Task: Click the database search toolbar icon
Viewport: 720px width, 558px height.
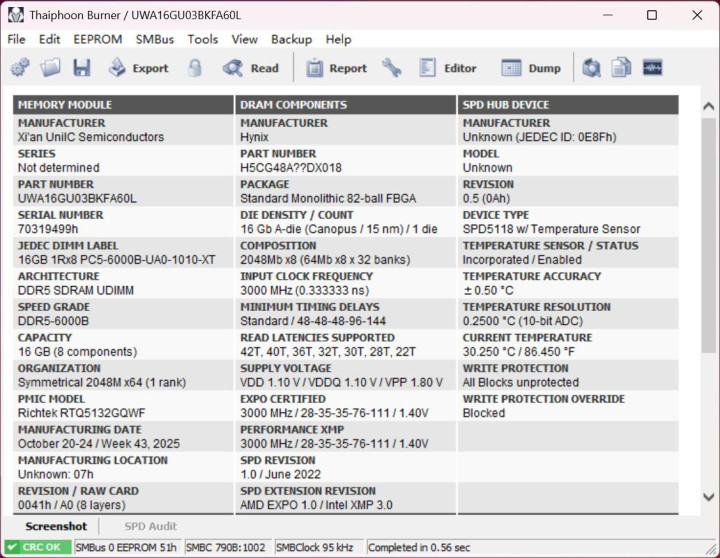Action: [x=592, y=68]
